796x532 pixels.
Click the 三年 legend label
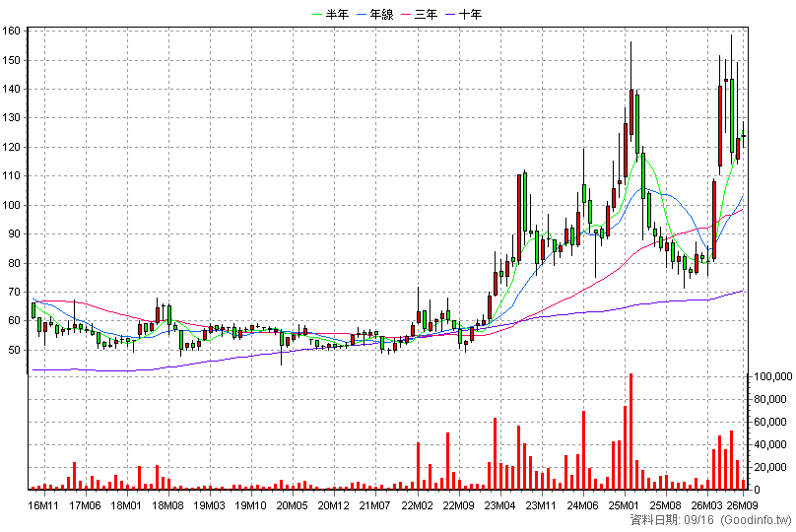point(426,14)
